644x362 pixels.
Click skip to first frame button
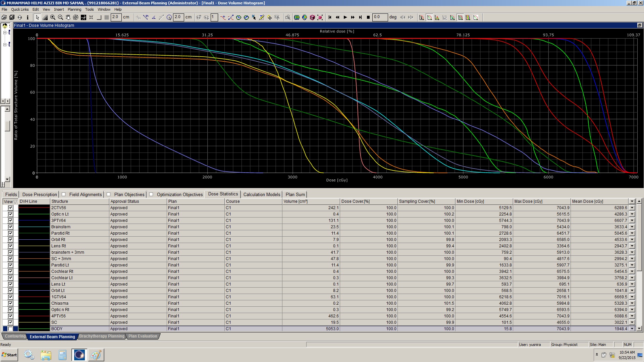pyautogui.click(x=330, y=17)
